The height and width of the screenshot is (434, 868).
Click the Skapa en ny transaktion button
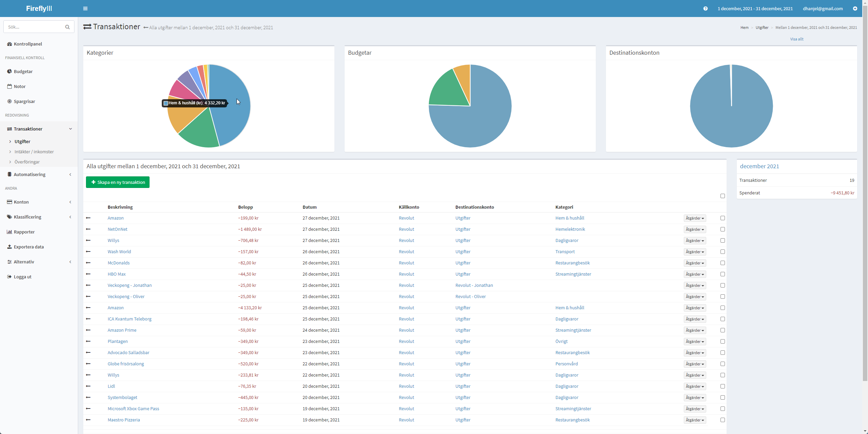pos(118,182)
